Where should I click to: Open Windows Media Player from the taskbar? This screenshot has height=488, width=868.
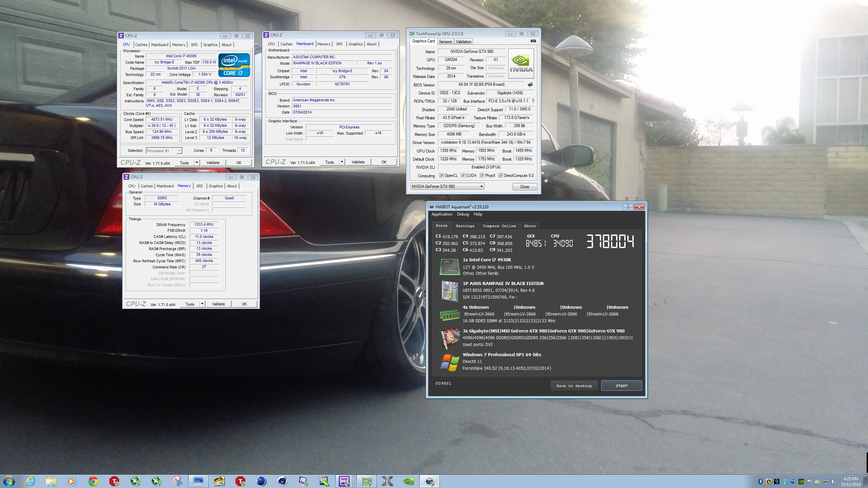coord(72,481)
